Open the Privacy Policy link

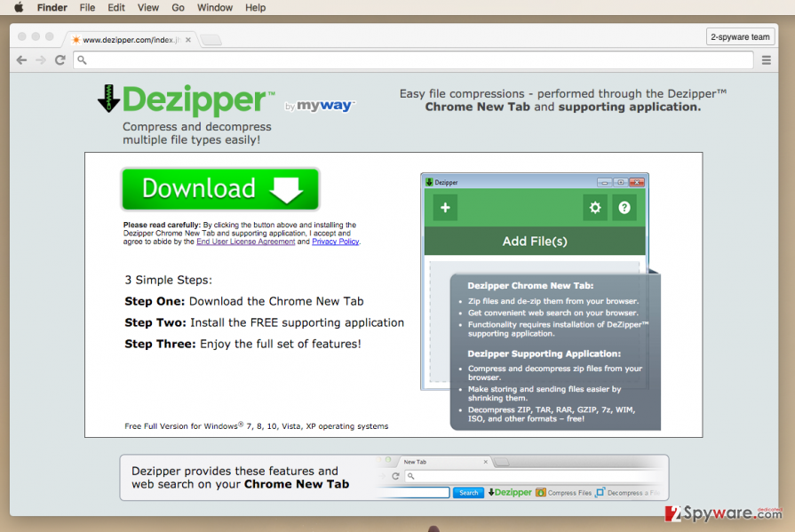click(335, 242)
